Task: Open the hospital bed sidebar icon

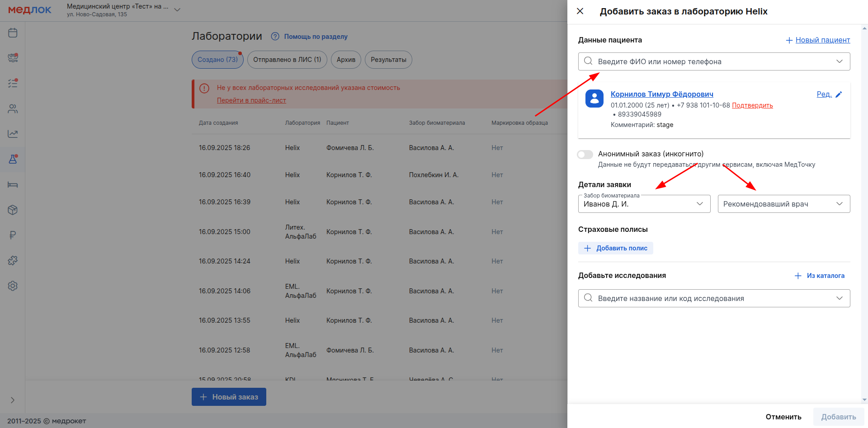Action: coord(13,184)
